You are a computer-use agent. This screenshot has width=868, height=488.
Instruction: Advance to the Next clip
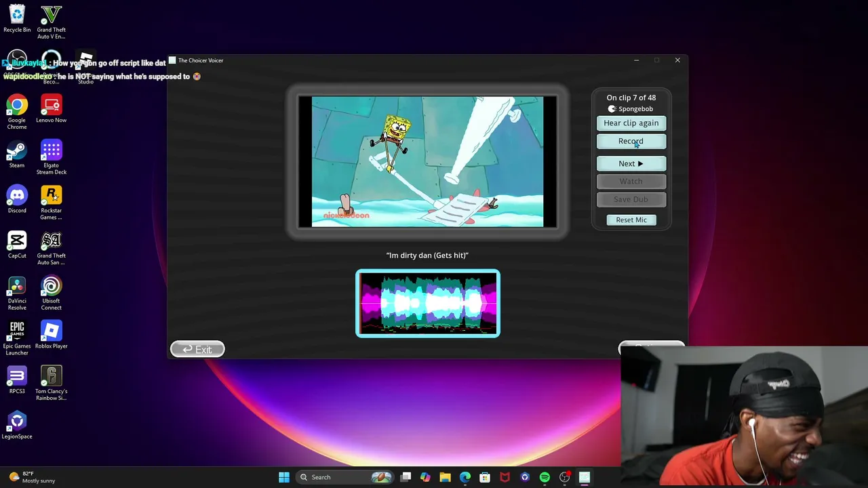631,163
